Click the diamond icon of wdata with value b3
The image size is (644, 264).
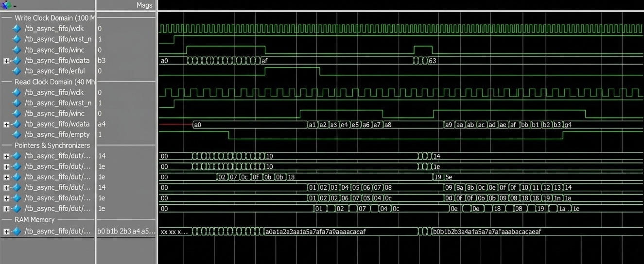tap(17, 61)
